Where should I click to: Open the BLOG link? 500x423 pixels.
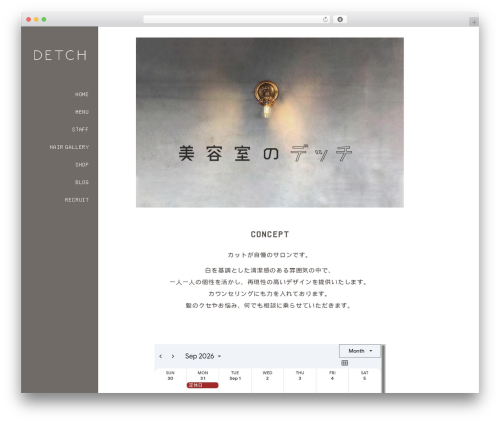[x=82, y=182]
